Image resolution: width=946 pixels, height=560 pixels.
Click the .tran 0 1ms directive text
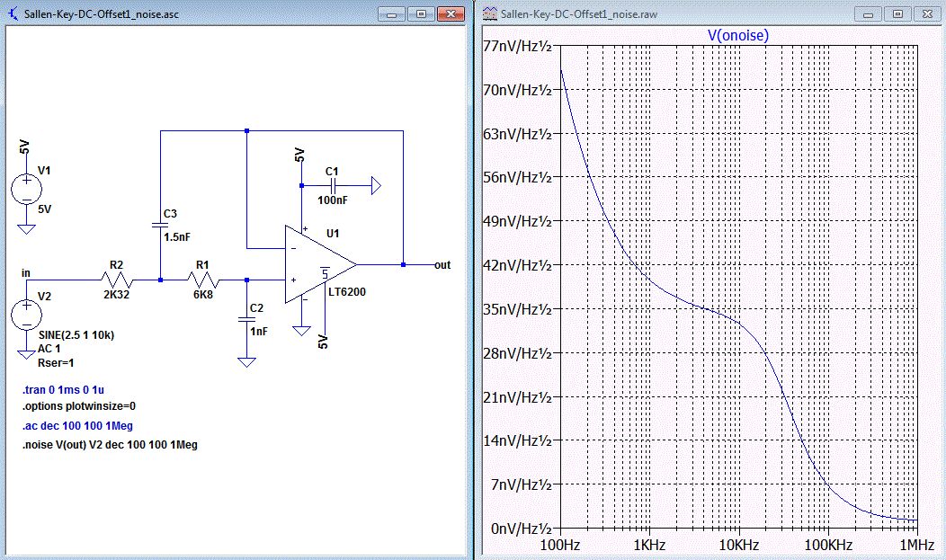point(62,391)
